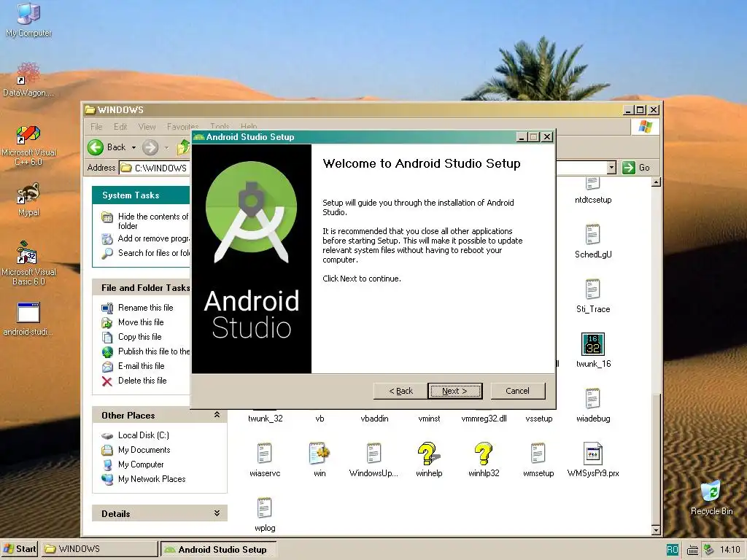Click the keyboard icon in system tray
747x560 pixels.
point(693,550)
